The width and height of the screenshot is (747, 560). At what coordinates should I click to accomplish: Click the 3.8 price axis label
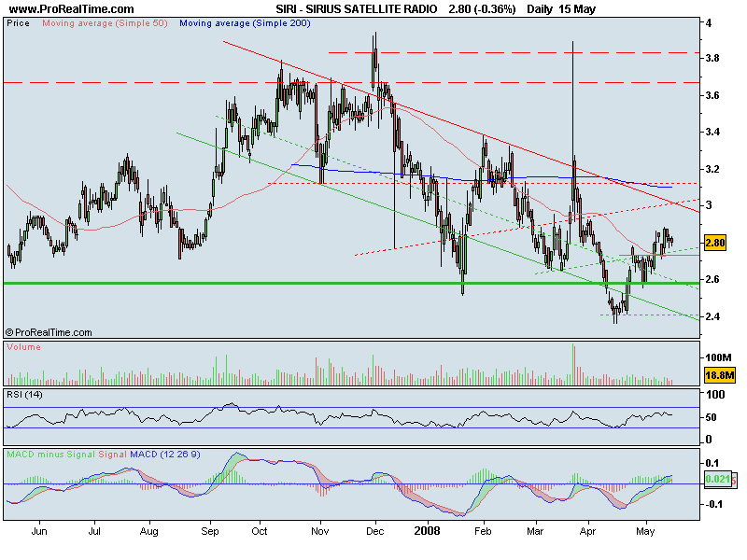(712, 58)
